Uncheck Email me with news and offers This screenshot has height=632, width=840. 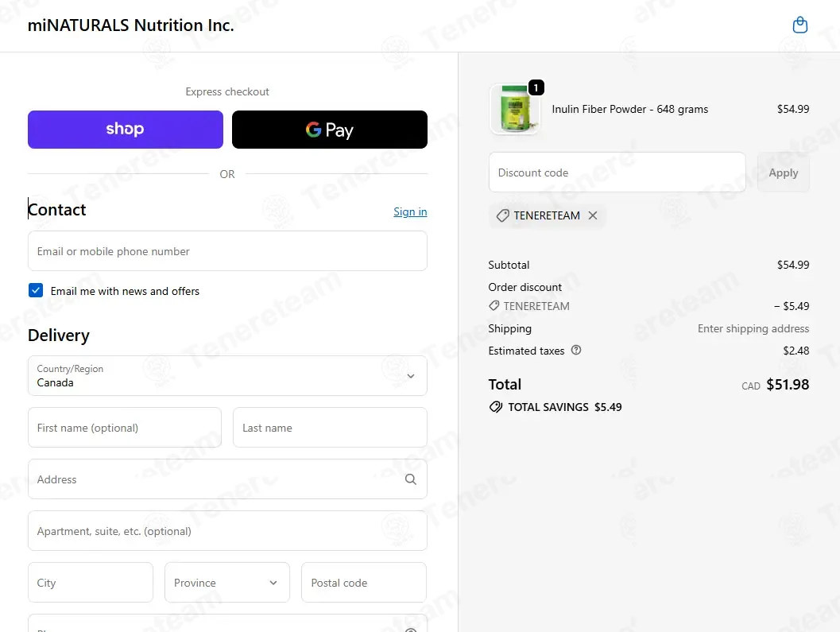(x=35, y=290)
